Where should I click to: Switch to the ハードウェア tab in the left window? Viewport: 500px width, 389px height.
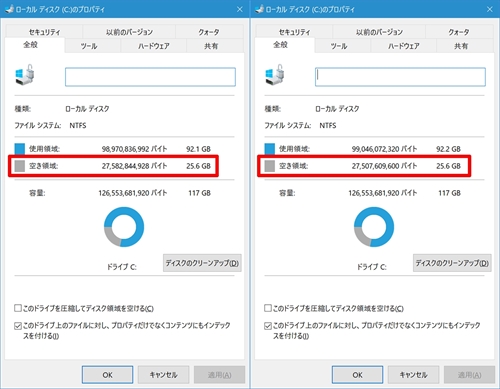coord(154,46)
